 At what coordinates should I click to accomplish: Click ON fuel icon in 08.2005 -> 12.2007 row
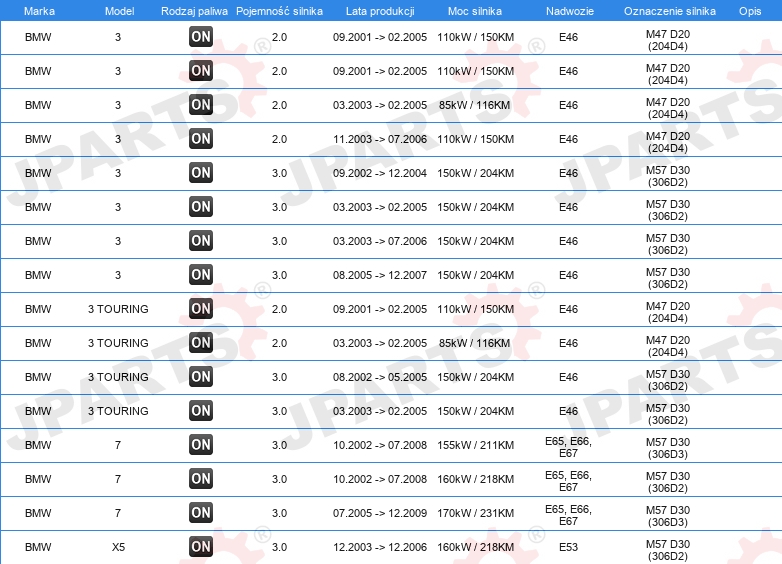(201, 274)
